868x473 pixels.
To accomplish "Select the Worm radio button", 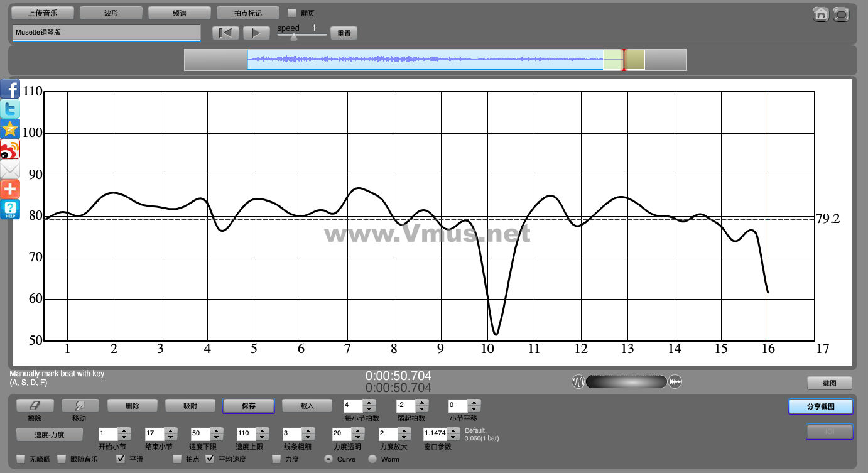I will click(372, 459).
